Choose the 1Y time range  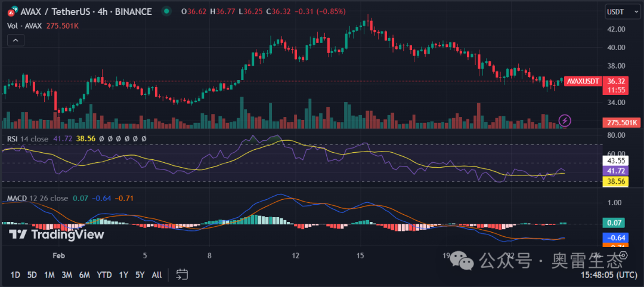coord(123,275)
